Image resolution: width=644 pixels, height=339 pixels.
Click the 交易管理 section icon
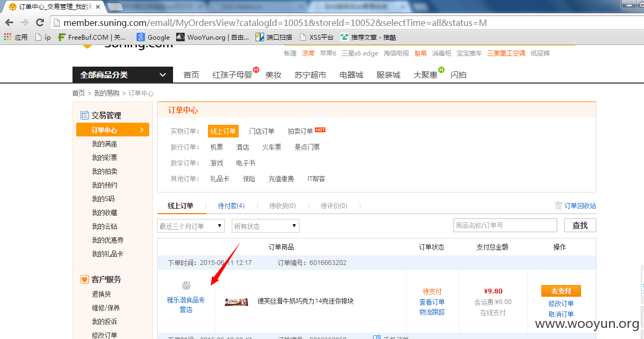84,115
